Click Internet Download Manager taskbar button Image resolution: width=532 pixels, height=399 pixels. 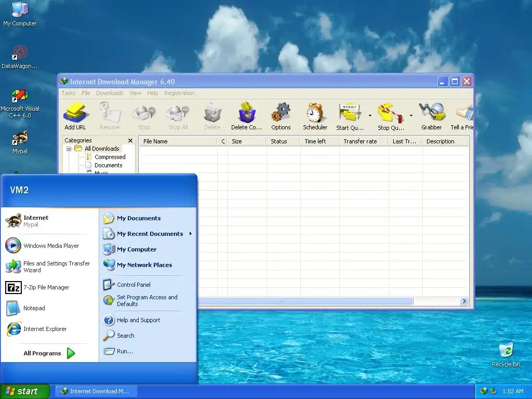click(96, 391)
